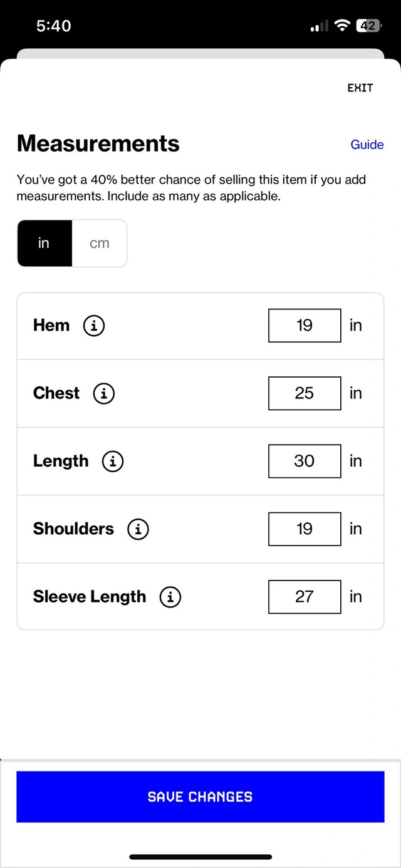Tap the home indicator bar
Screen dimensions: 401x868
(200, 857)
